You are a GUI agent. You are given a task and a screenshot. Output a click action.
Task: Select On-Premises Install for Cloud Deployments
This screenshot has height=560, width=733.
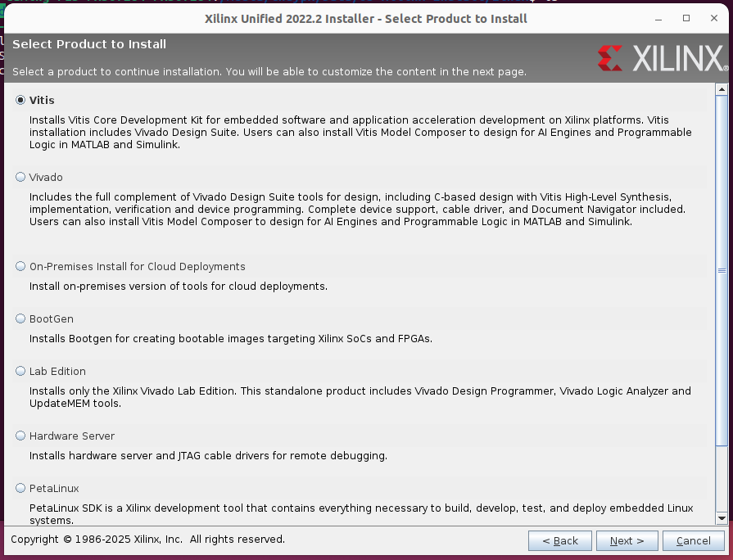pyautogui.click(x=20, y=266)
